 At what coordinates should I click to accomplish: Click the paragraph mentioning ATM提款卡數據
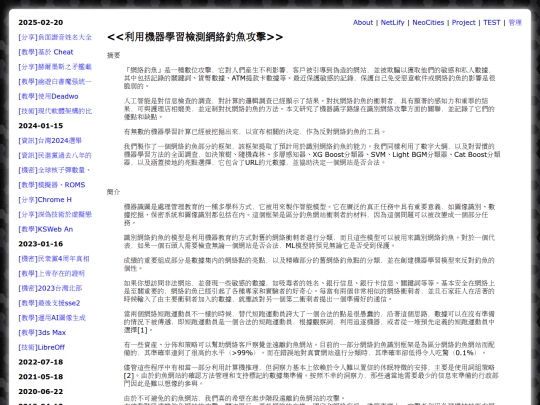pos(309,78)
